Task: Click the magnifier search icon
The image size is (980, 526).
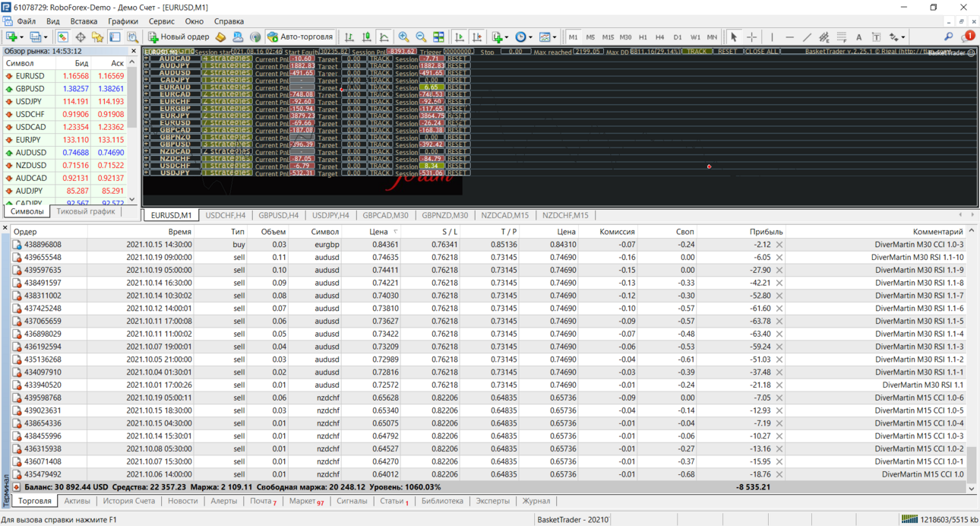Action: (x=948, y=36)
